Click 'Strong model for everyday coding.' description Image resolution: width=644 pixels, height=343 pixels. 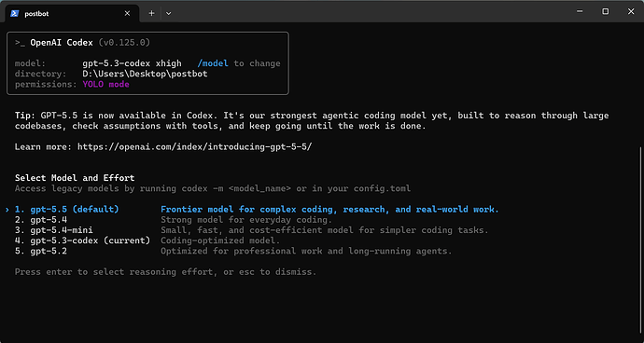tap(246, 220)
